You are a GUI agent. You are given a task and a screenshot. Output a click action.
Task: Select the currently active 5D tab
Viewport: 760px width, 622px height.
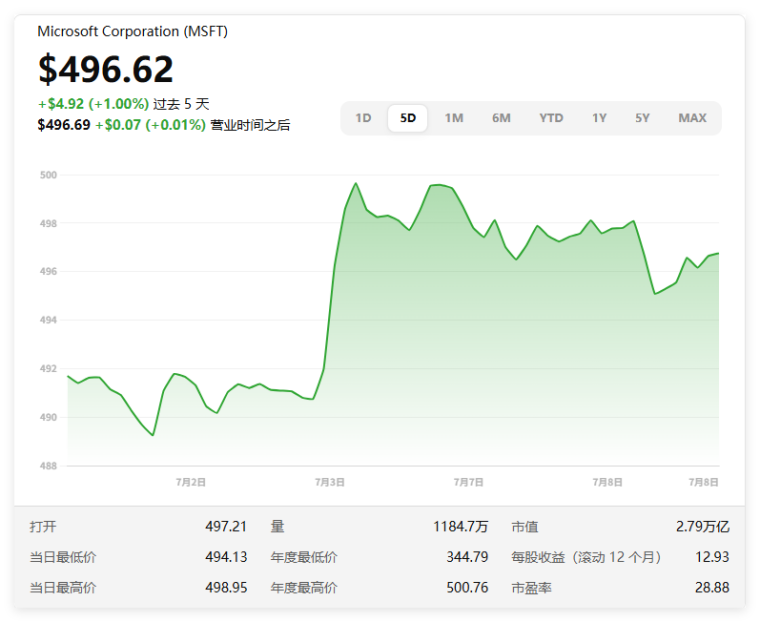coord(408,118)
